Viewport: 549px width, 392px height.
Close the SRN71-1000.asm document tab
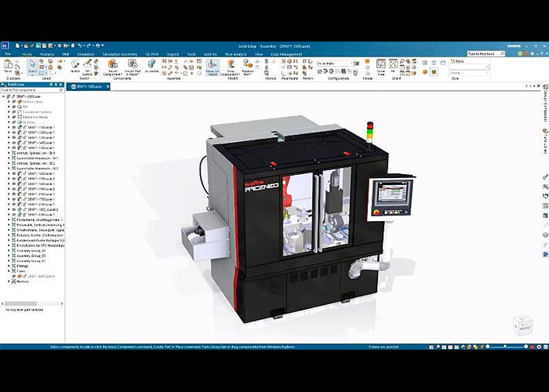(x=107, y=86)
